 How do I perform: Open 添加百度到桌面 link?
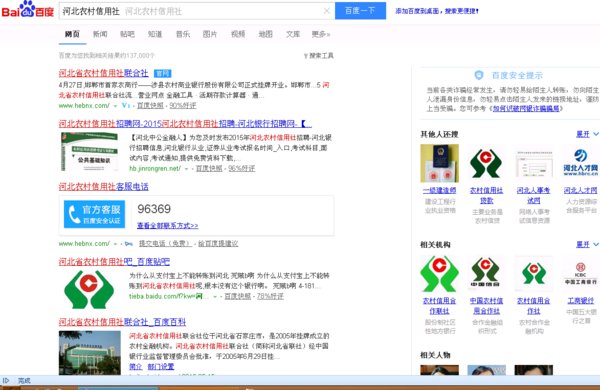pyautogui.click(x=437, y=11)
